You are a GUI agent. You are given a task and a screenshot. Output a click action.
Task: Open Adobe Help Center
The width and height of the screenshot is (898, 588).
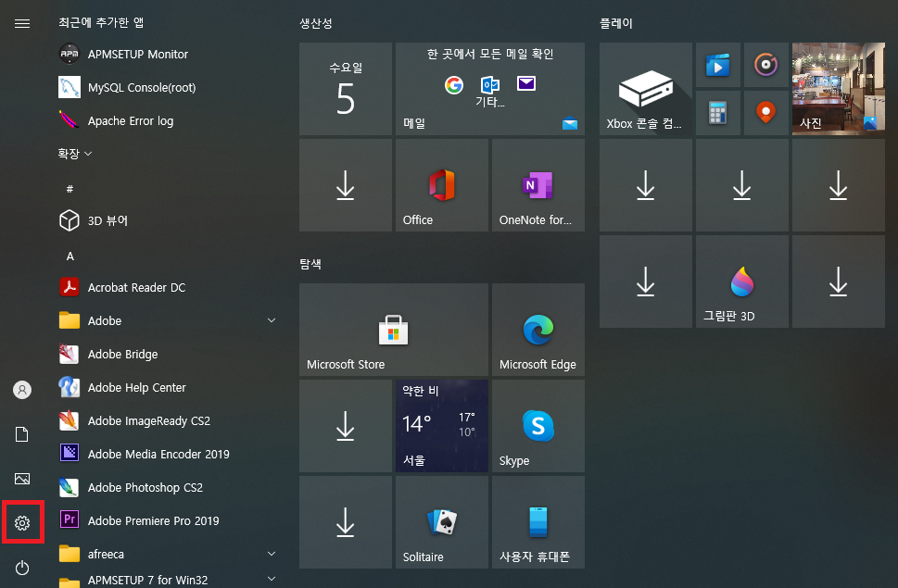166,387
